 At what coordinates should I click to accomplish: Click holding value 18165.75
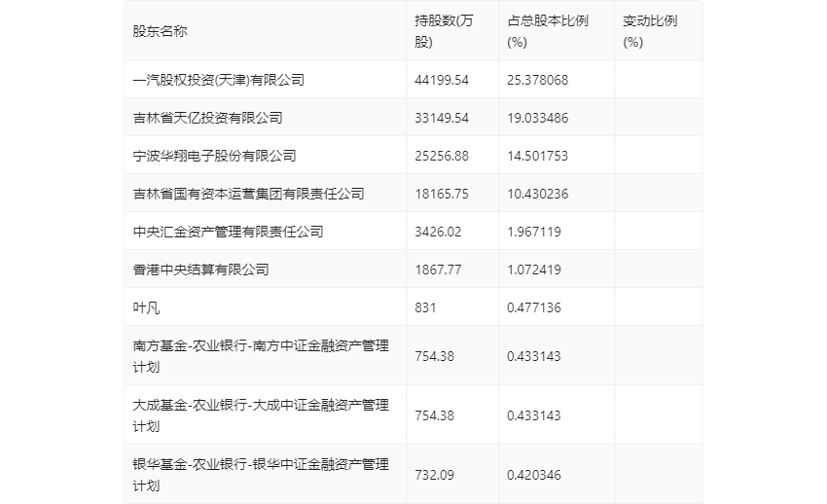(x=442, y=194)
